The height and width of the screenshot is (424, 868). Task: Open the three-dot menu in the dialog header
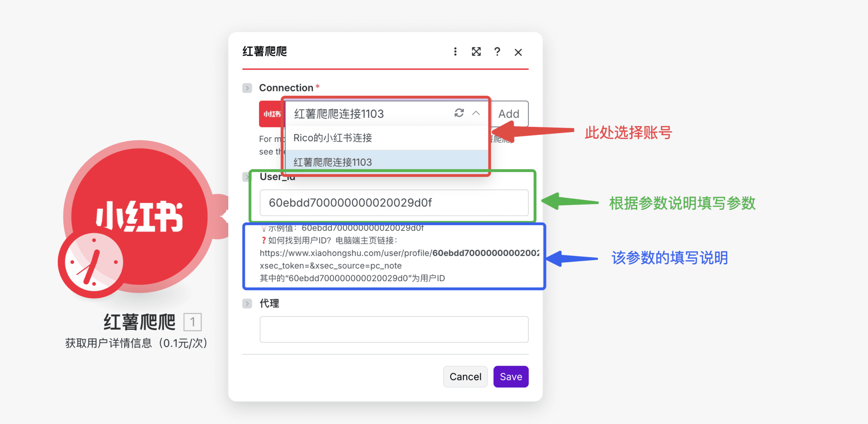(x=455, y=52)
